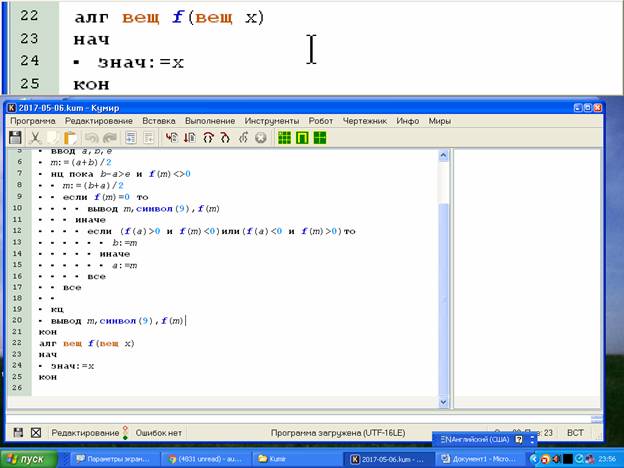The image size is (624, 468).
Task: Click line 12 если condition with или
Action: pos(221,231)
